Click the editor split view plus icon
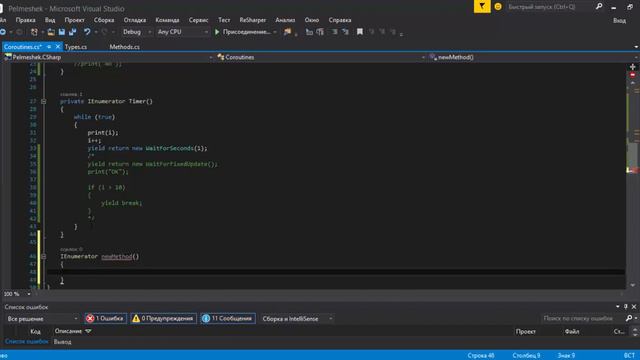Viewport: 640px width, 360px height. [632, 67]
